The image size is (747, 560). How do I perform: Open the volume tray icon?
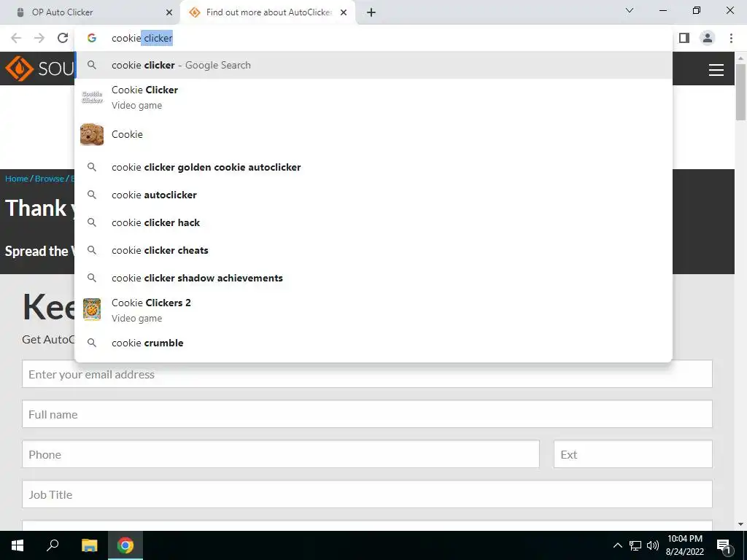(653, 545)
